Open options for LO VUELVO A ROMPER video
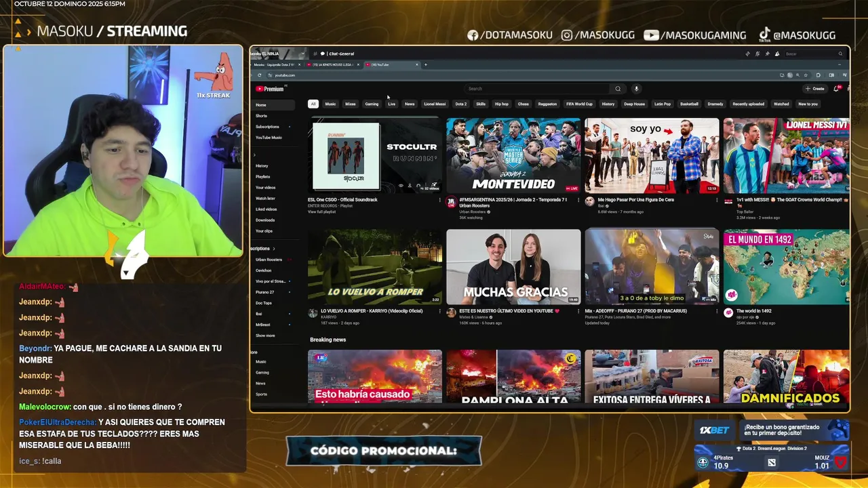 click(439, 311)
